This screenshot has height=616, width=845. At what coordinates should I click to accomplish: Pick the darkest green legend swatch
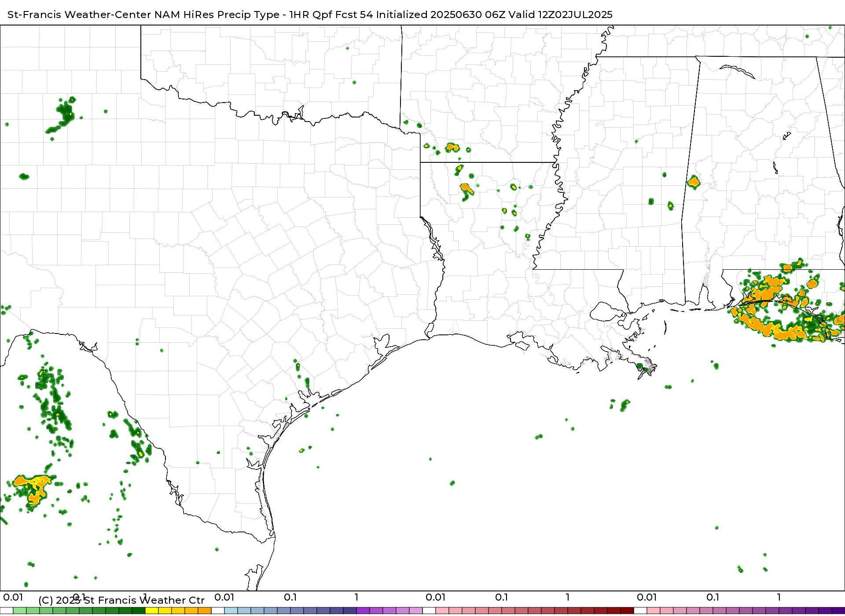(139, 611)
